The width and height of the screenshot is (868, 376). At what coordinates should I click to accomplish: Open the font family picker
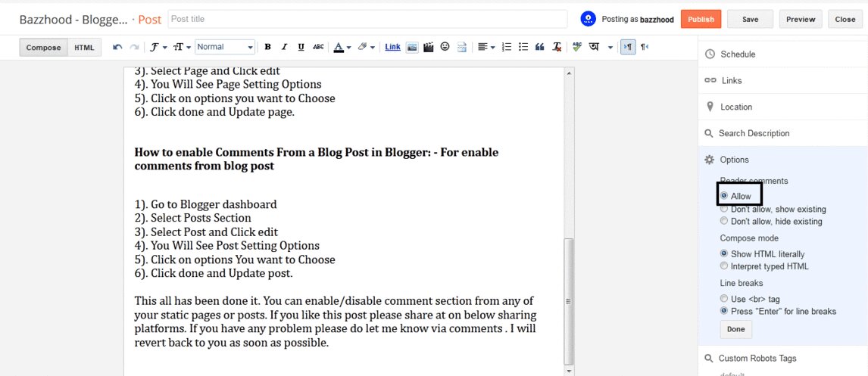click(158, 47)
